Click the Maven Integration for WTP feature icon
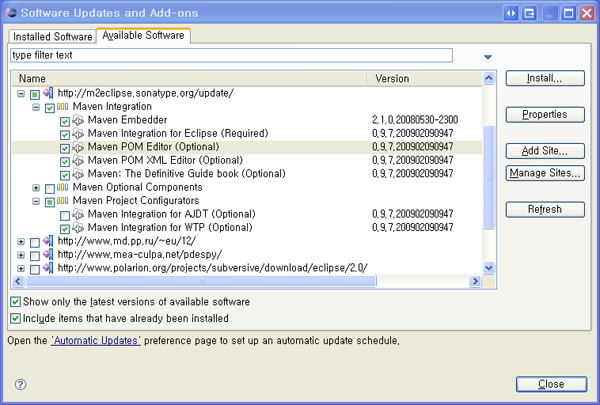This screenshot has height=405, width=600. 78,228
